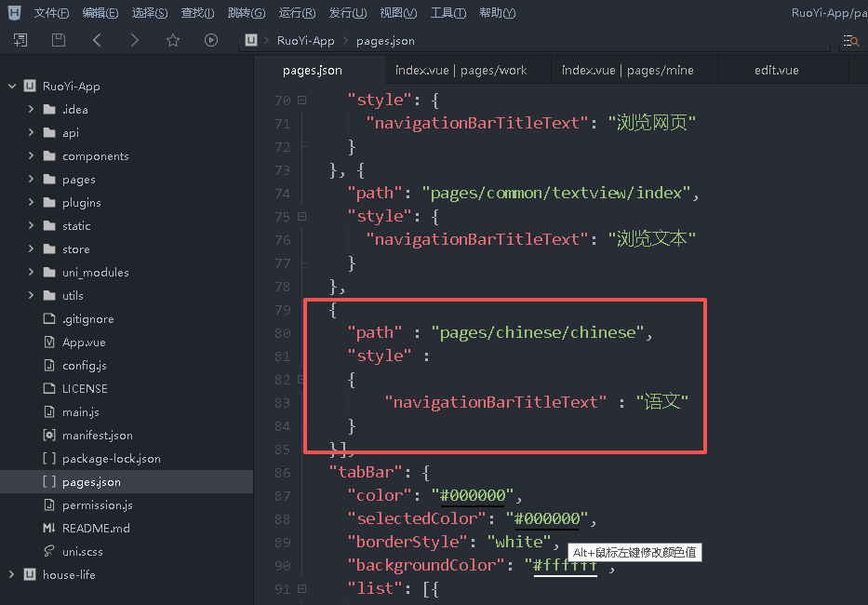The height and width of the screenshot is (605, 868).
Task: Open the search-in-files icon at top right
Action: click(849, 40)
